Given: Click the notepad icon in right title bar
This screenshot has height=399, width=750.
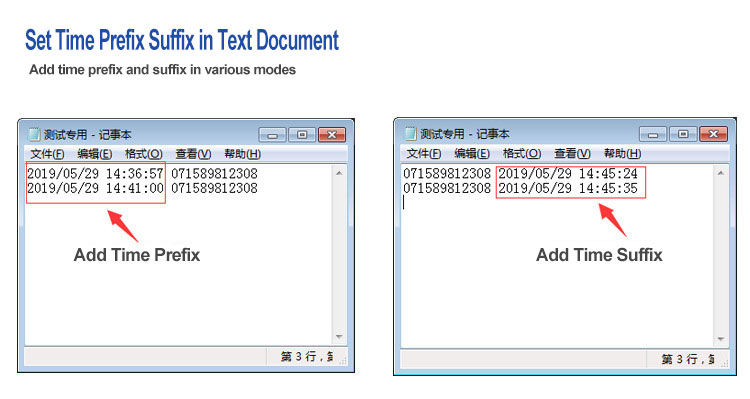Looking at the screenshot, I should (410, 133).
